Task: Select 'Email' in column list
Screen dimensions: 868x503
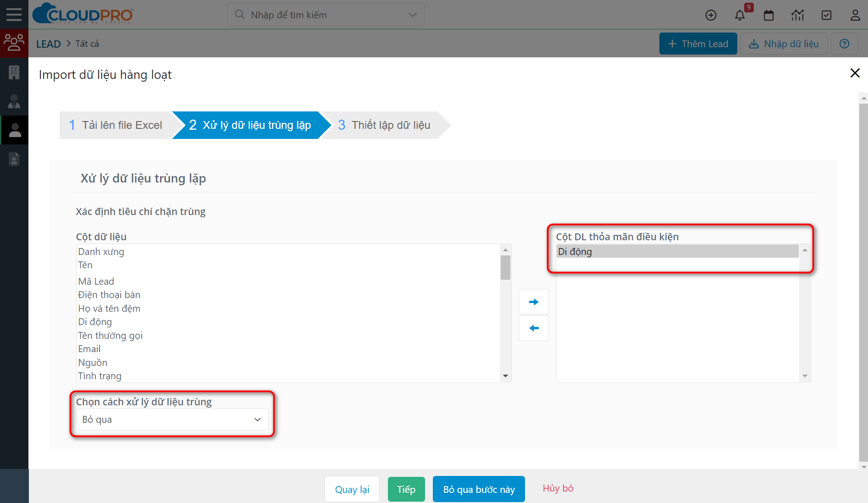Action: point(288,349)
